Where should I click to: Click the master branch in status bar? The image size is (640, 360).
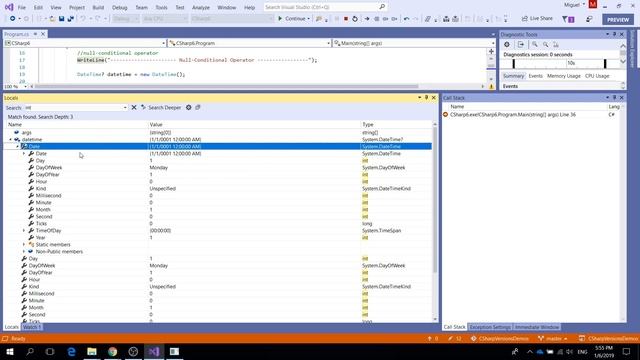pos(553,338)
